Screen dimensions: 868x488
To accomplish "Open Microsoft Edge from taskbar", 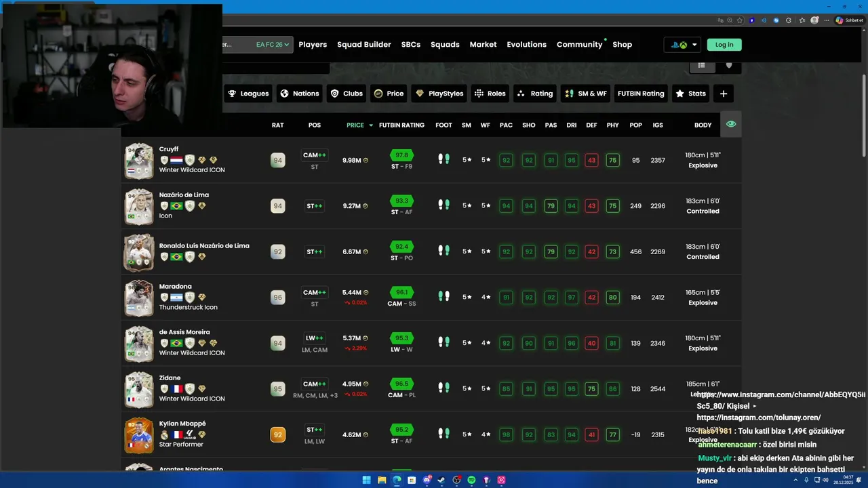I will tap(397, 480).
